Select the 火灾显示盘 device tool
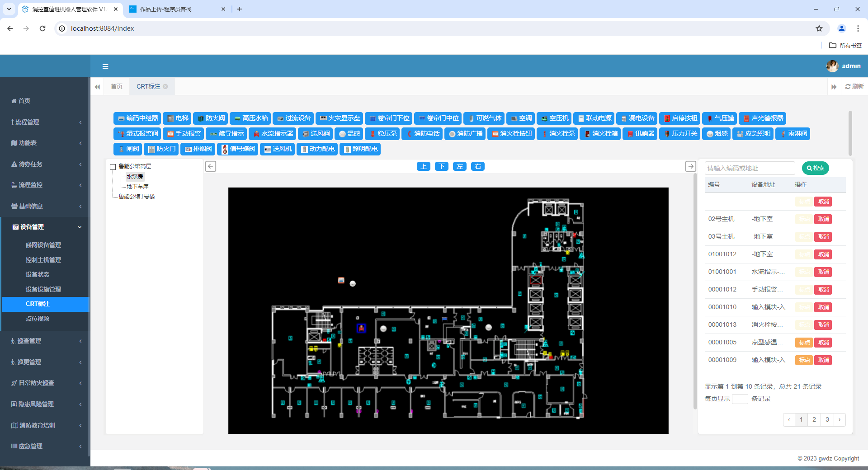Image resolution: width=868 pixels, height=470 pixels. click(x=339, y=118)
